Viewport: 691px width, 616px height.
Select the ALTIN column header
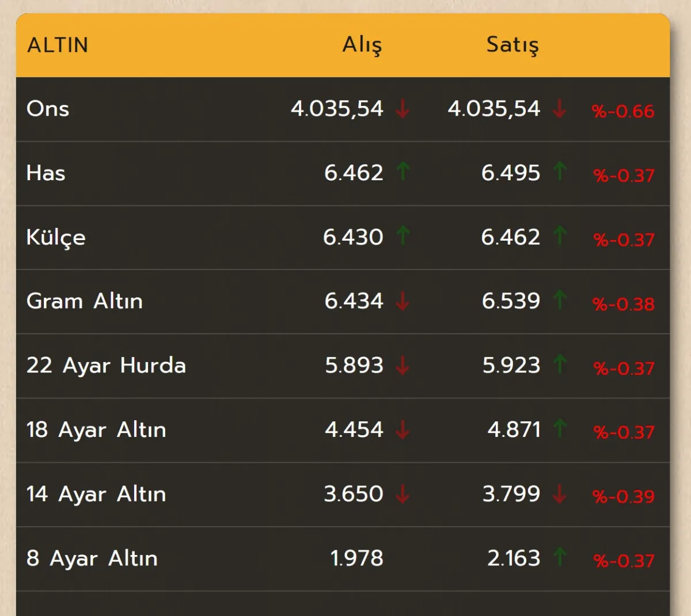click(x=58, y=45)
